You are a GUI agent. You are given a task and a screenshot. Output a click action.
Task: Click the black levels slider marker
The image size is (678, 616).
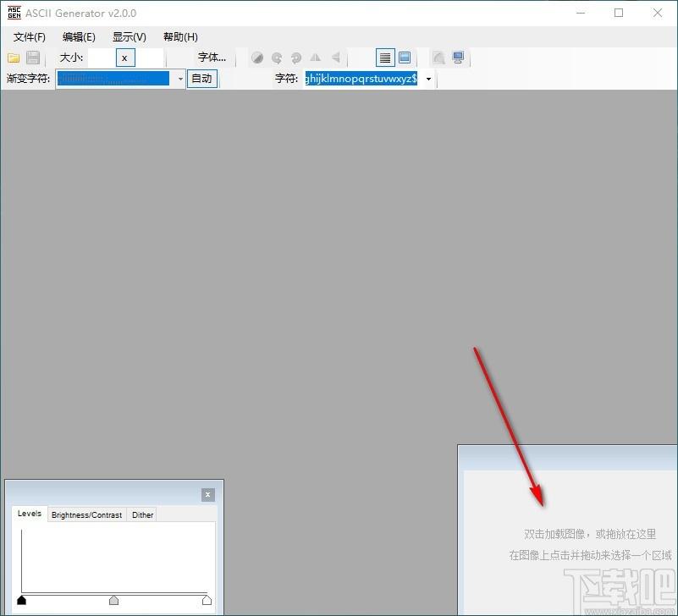22,600
